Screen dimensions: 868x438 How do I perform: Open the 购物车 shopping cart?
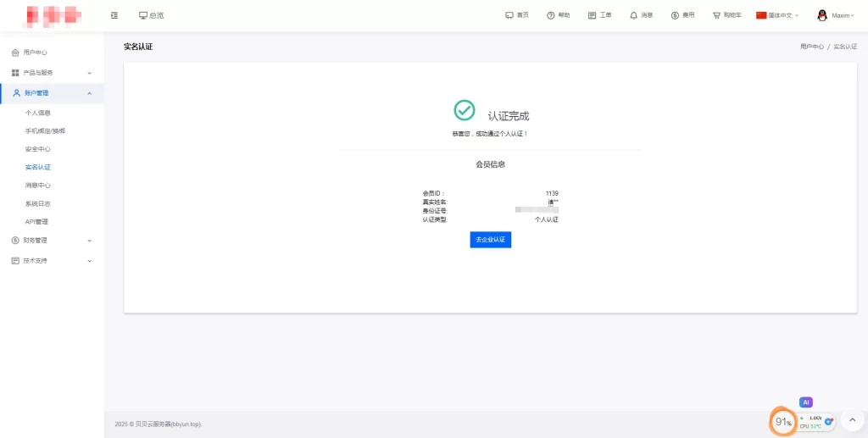[726, 15]
